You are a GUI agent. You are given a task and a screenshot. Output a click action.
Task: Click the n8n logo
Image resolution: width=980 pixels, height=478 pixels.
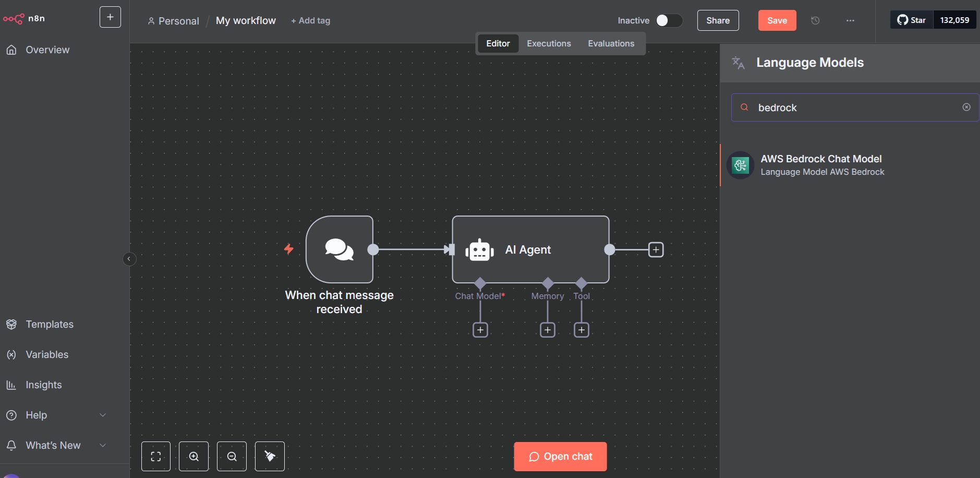[24, 19]
